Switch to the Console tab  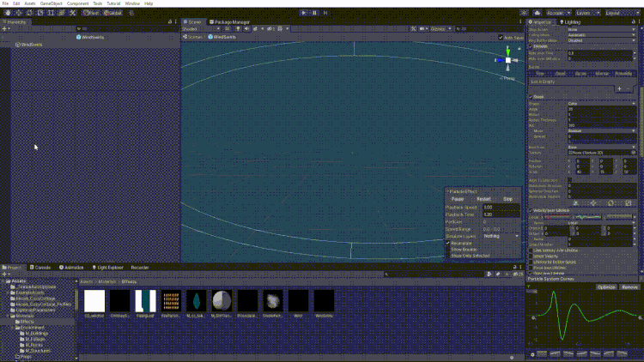click(x=40, y=268)
